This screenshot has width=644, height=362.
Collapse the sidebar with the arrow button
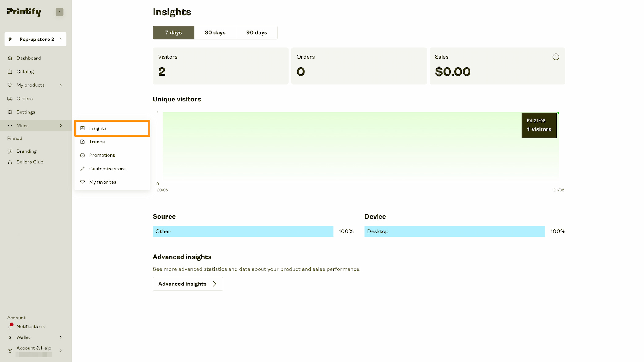59,12
